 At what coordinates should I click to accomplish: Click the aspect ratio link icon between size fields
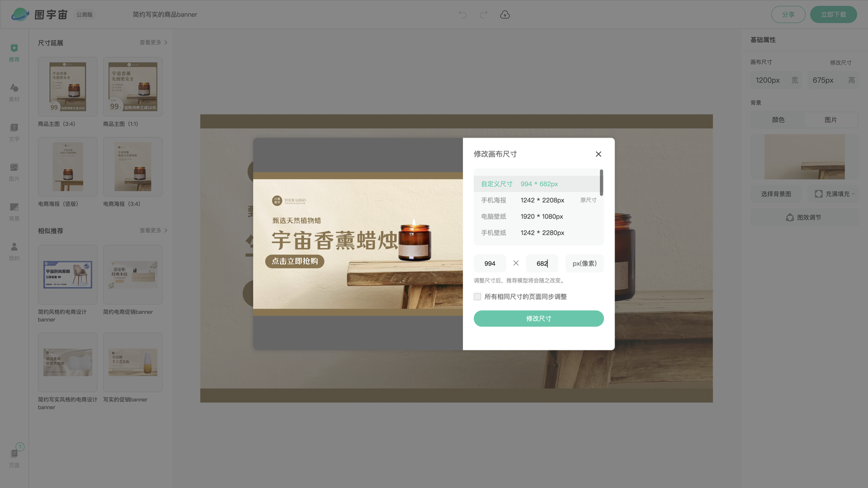pos(516,263)
